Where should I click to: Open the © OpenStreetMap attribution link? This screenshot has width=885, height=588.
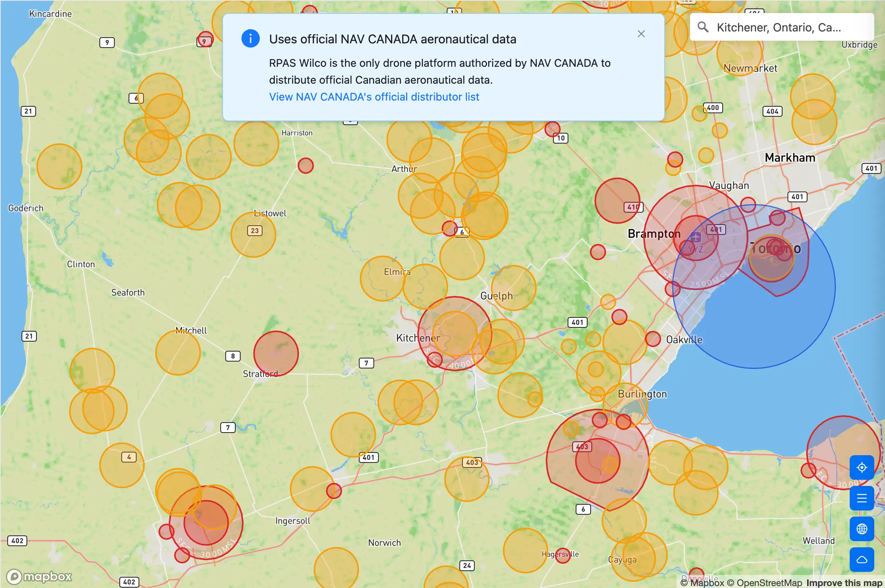[x=764, y=583]
